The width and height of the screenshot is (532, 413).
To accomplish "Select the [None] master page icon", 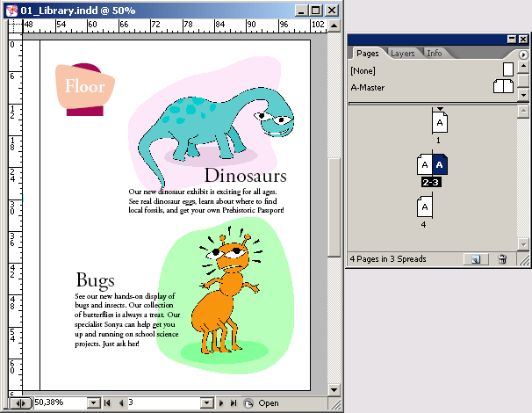I will coord(508,69).
